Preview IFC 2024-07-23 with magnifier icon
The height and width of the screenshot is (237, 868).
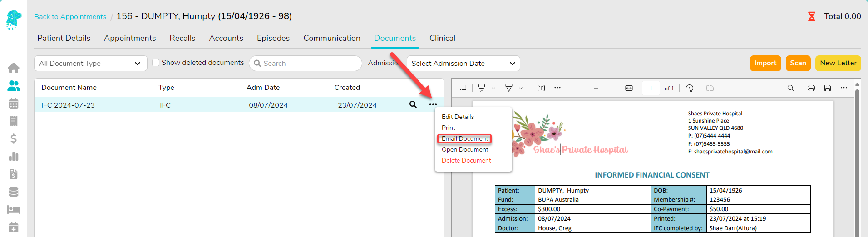tap(413, 104)
